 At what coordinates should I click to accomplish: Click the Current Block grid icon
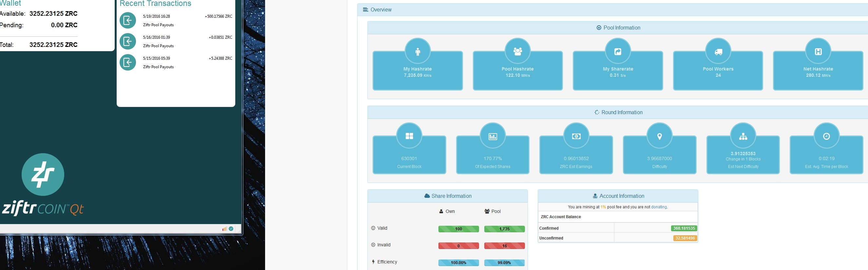click(x=409, y=136)
